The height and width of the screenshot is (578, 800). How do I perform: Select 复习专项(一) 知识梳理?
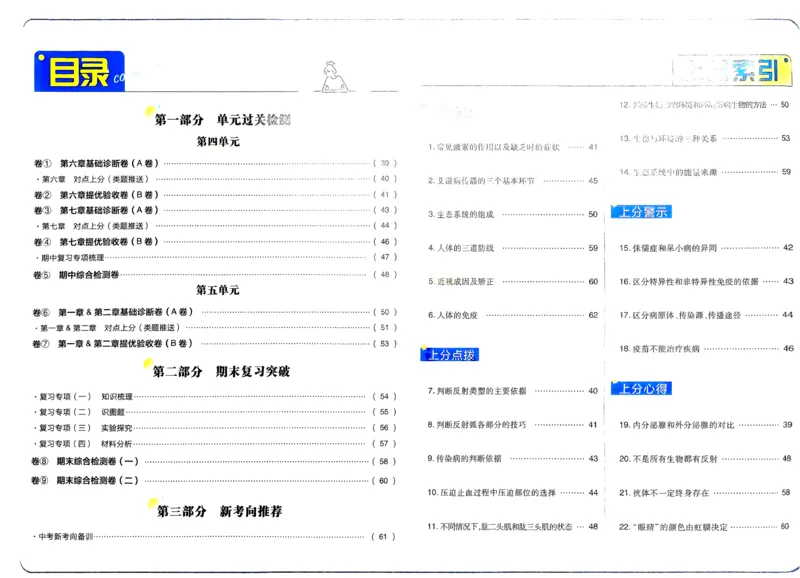point(214,396)
